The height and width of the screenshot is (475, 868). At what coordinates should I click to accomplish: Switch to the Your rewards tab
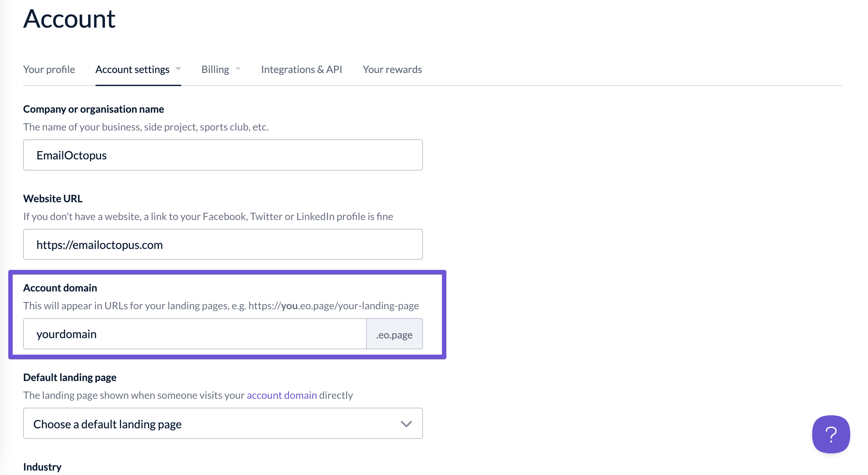pyautogui.click(x=392, y=69)
